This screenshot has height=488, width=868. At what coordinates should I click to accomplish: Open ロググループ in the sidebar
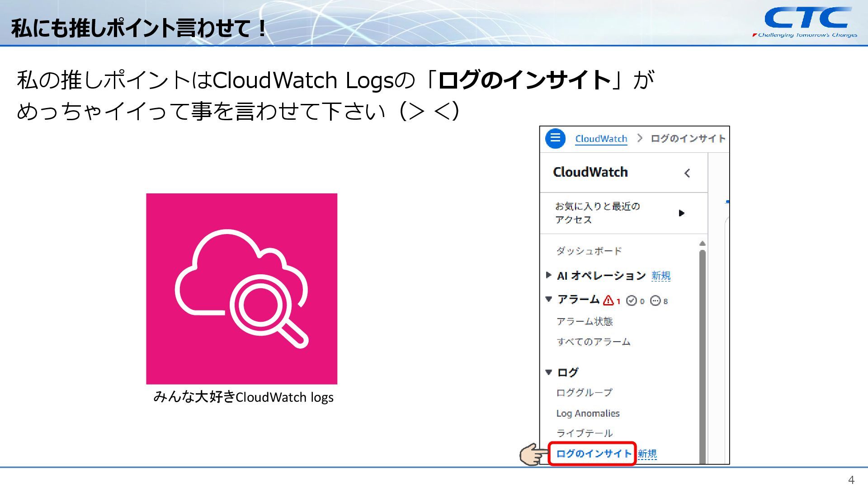coord(584,393)
